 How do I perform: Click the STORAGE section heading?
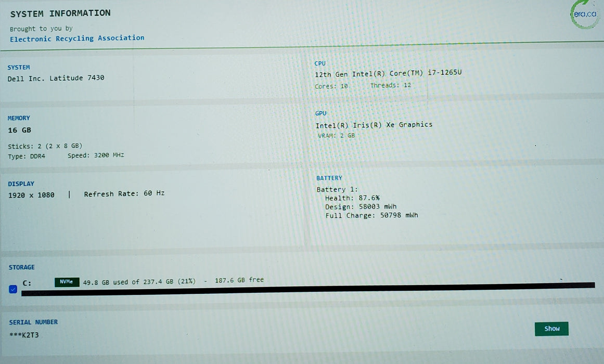coord(21,267)
